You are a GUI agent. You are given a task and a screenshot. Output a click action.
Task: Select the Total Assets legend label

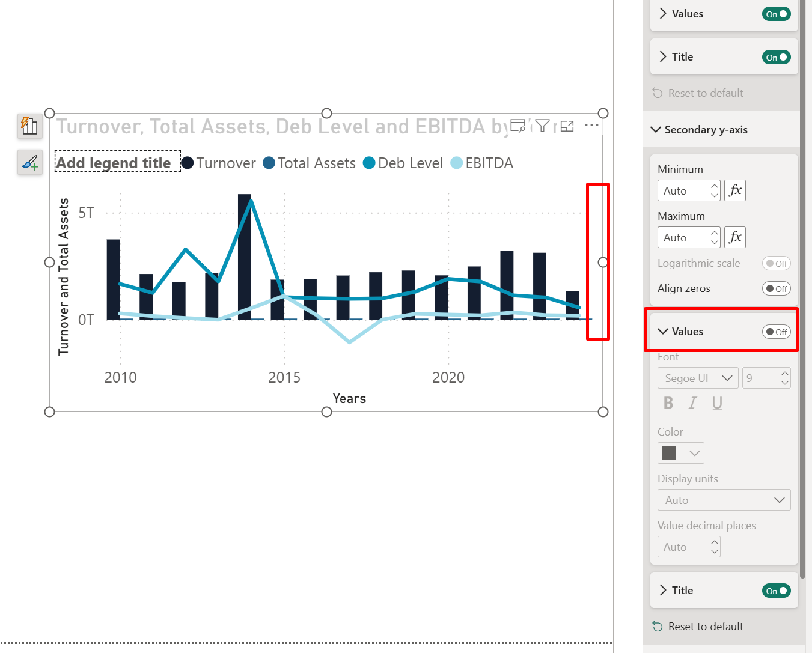[317, 163]
